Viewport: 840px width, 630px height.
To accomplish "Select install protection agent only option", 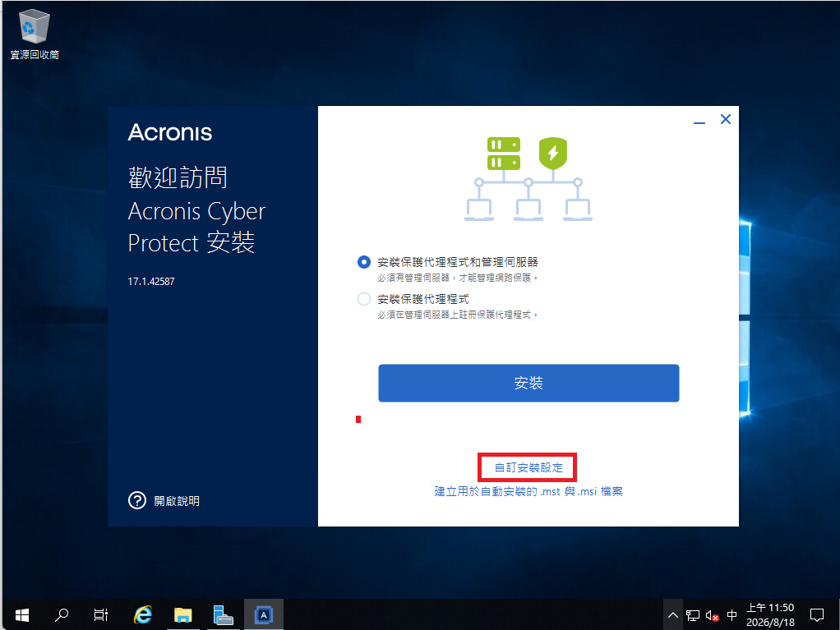I will [x=364, y=299].
